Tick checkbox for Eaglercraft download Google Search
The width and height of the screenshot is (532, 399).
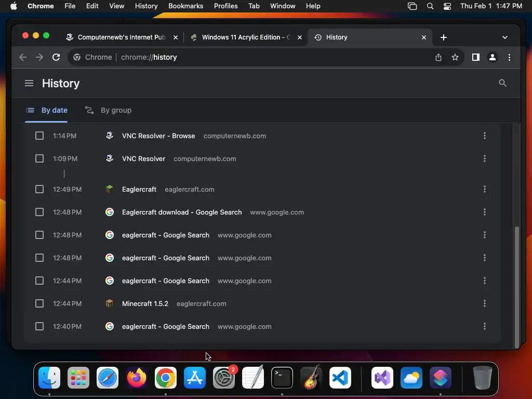tap(39, 212)
